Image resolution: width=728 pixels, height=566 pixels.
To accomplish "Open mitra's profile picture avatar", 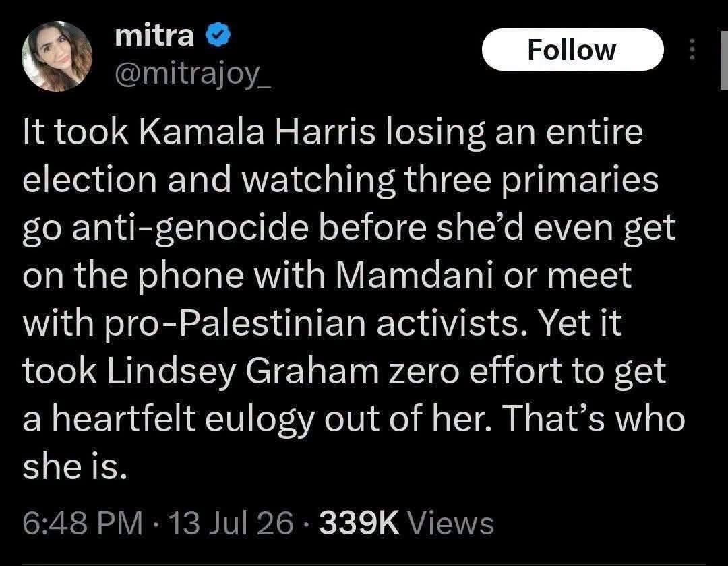I will point(57,56).
